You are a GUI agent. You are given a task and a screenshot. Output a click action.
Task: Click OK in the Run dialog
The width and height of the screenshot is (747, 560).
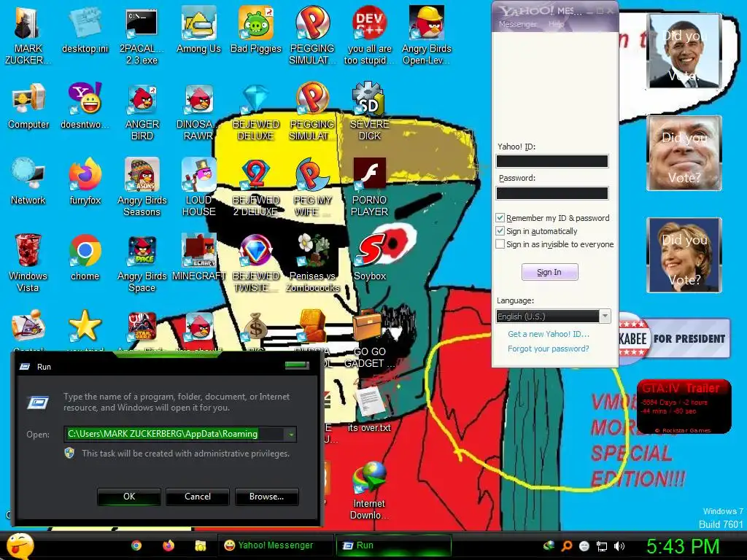click(129, 496)
